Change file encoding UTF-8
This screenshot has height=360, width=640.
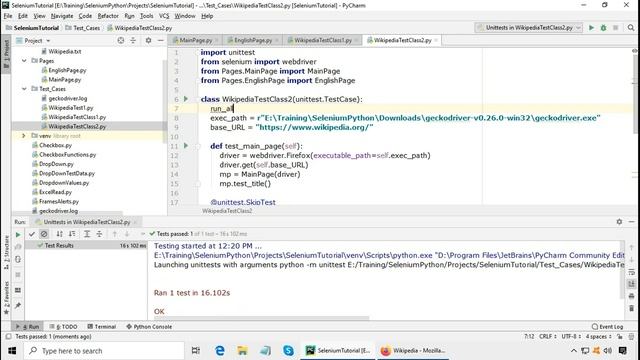click(x=571, y=337)
